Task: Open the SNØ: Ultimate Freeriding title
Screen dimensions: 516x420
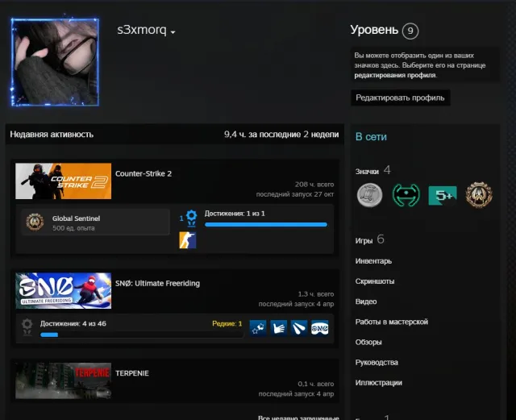Action: point(157,284)
